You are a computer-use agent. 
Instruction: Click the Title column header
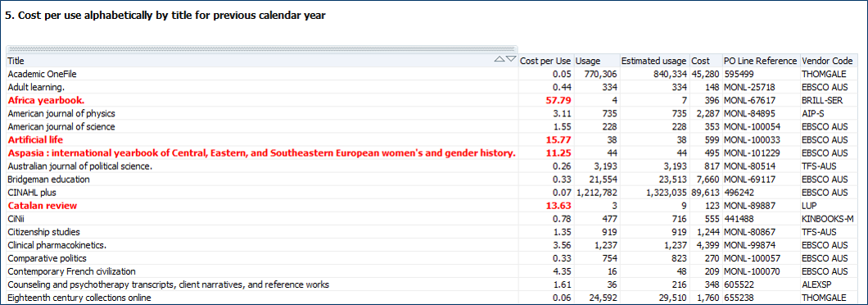(x=262, y=61)
